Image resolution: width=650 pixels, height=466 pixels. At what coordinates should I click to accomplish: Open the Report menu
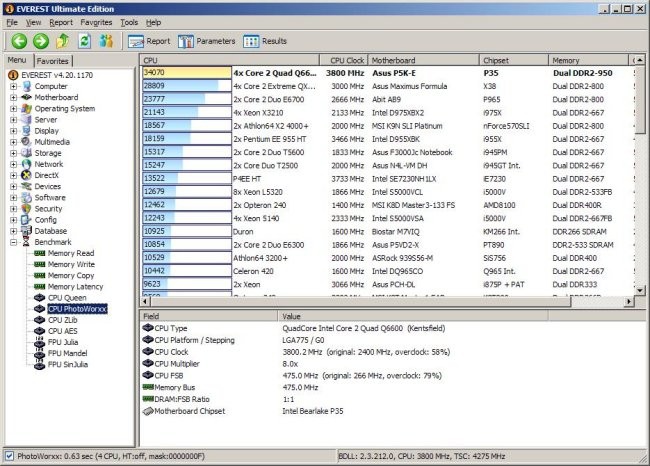61,22
